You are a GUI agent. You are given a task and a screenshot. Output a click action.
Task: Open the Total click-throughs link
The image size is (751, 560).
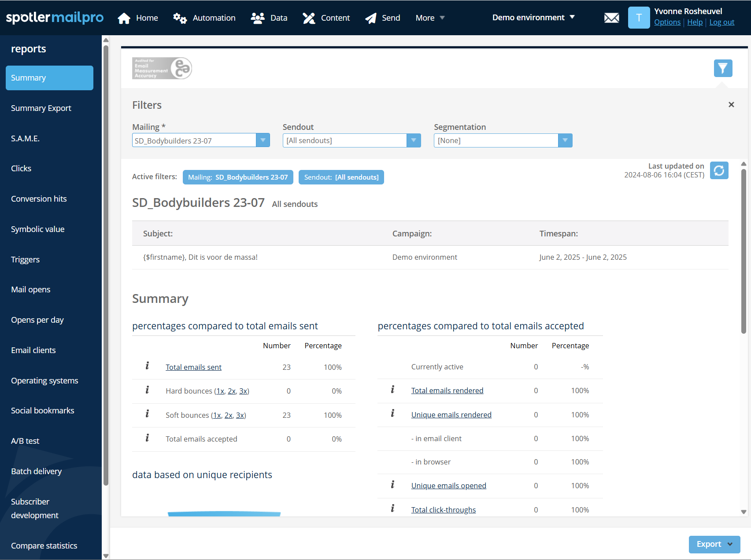(x=444, y=510)
